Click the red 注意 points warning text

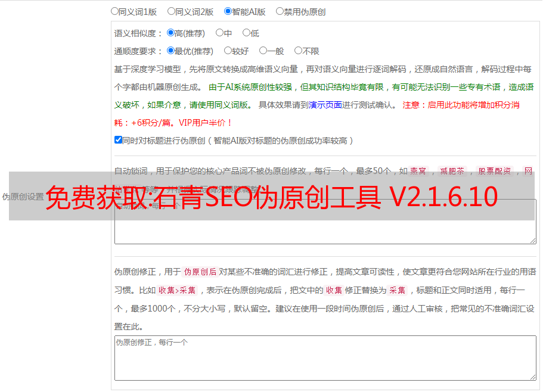(317, 114)
